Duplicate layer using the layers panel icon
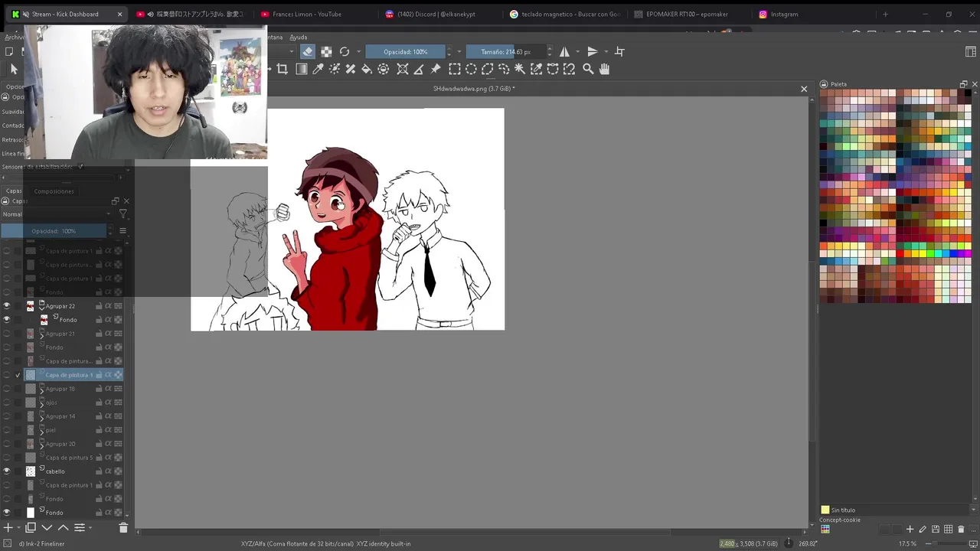 pyautogui.click(x=31, y=527)
